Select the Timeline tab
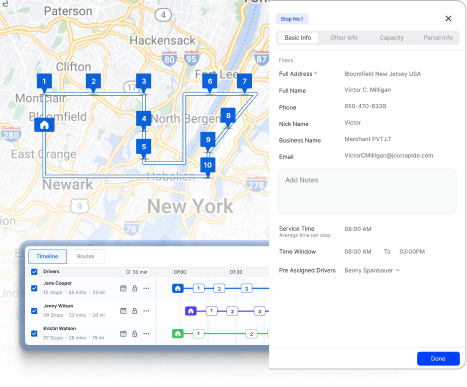 pos(47,256)
